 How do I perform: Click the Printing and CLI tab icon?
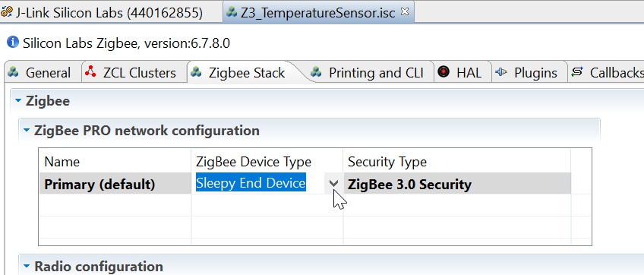click(x=316, y=72)
